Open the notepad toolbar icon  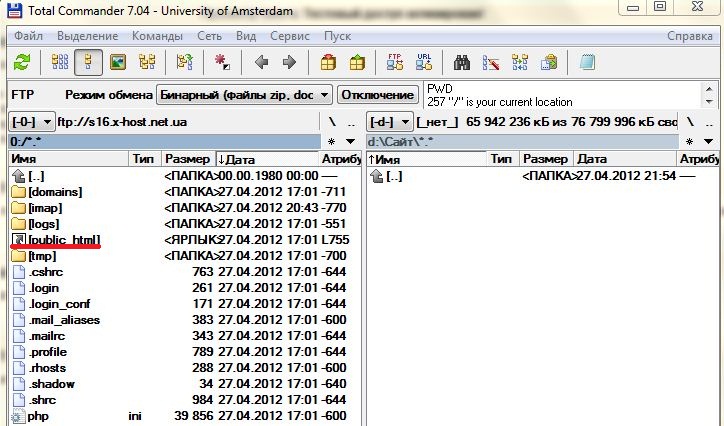[x=587, y=62]
